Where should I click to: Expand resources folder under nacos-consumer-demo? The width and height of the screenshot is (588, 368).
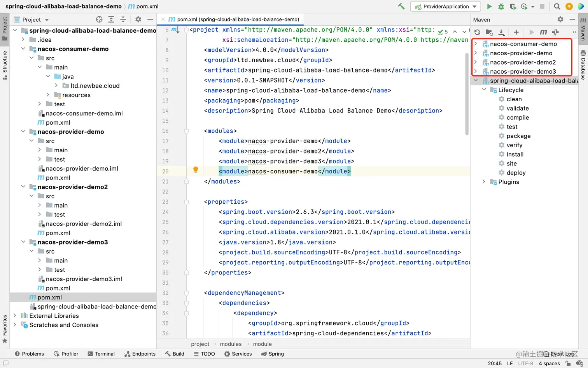click(48, 95)
